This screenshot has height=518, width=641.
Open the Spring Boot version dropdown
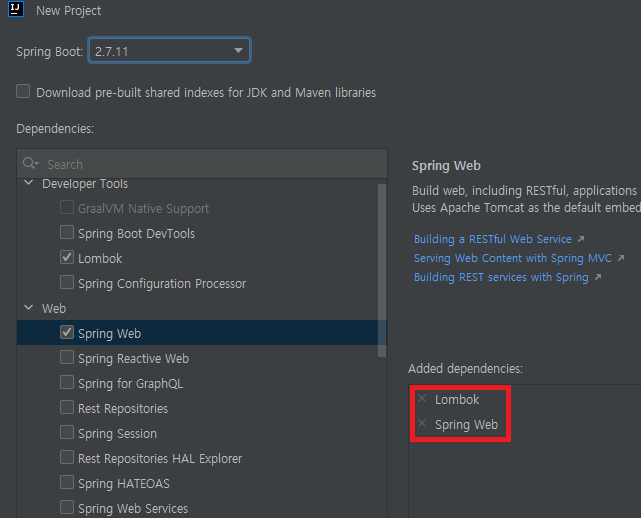click(169, 51)
